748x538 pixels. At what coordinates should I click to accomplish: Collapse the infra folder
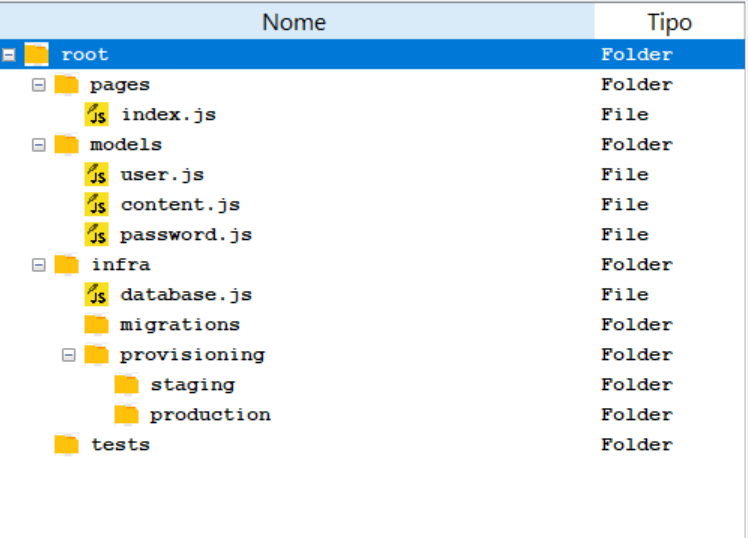pyautogui.click(x=39, y=265)
